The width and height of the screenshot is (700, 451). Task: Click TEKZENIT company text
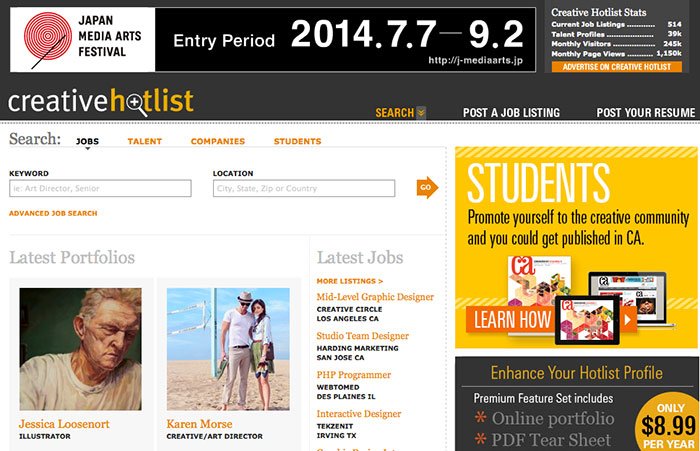(x=335, y=426)
